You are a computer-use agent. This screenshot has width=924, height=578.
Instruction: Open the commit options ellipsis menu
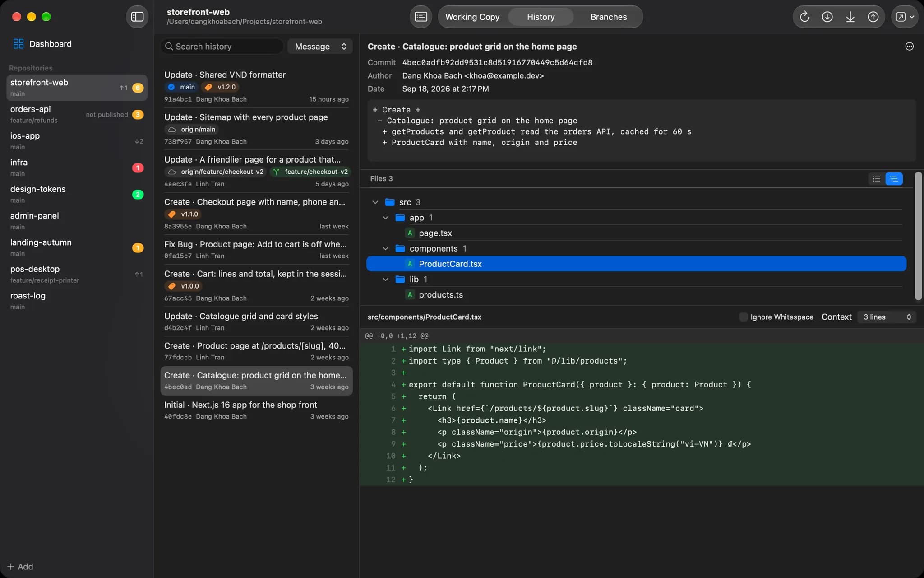pos(909,47)
